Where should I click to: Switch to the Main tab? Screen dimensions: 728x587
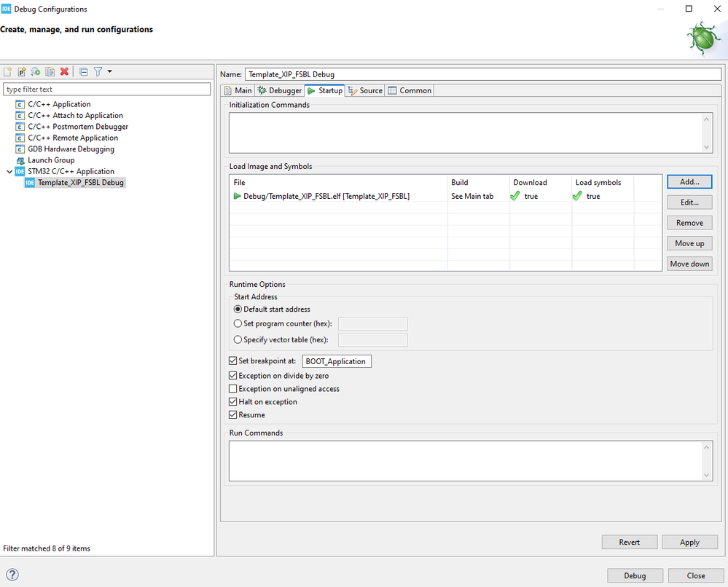coord(238,90)
